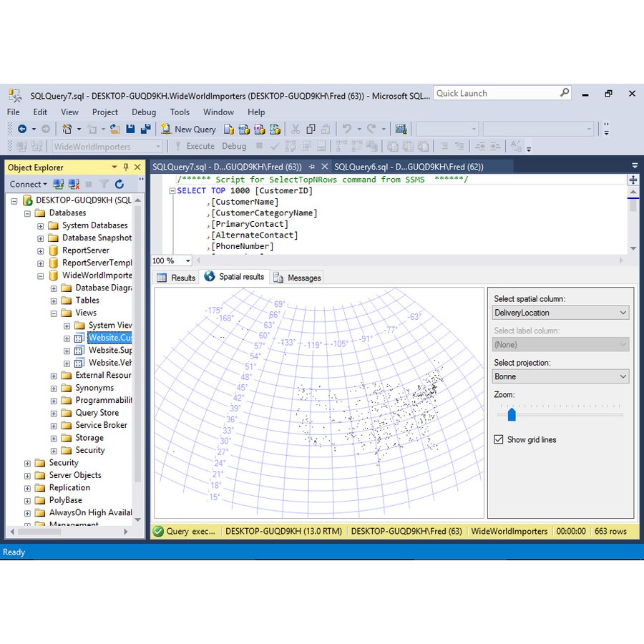Open the Select spatial column dropdown
This screenshot has height=644, width=644.
click(560, 313)
